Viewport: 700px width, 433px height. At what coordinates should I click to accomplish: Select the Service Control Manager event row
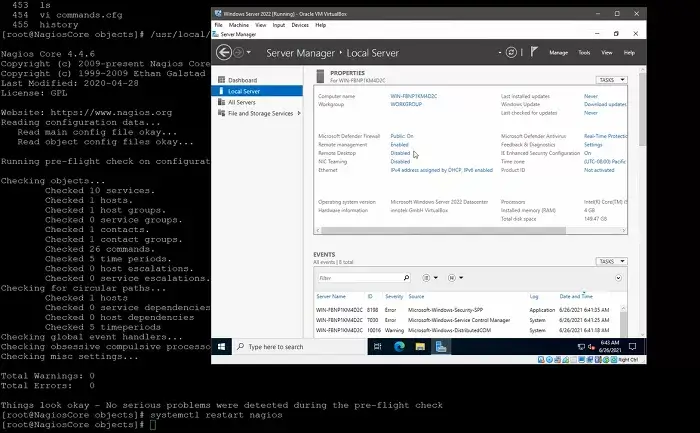[467, 320]
